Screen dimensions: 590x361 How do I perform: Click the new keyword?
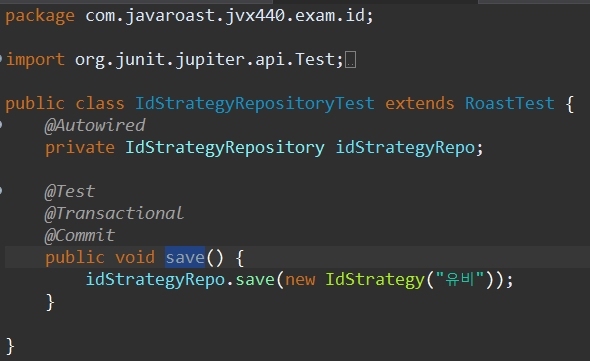(x=300, y=280)
